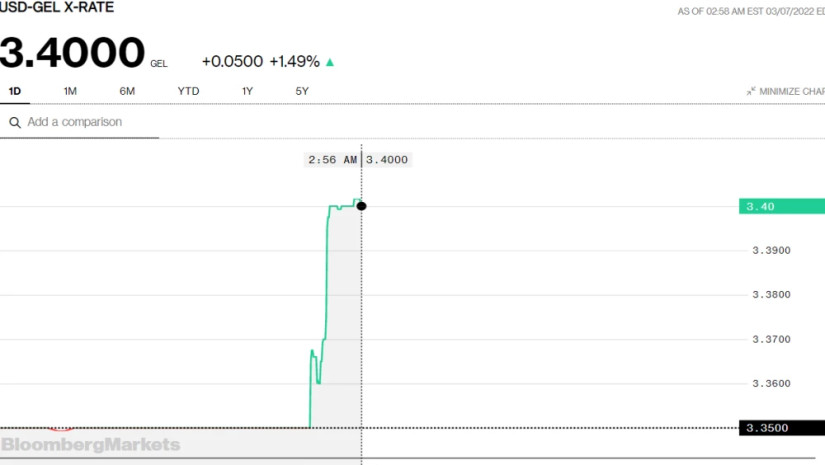Click the 3.3800 axis label
This screenshot has height=465, width=825.
[x=771, y=295]
